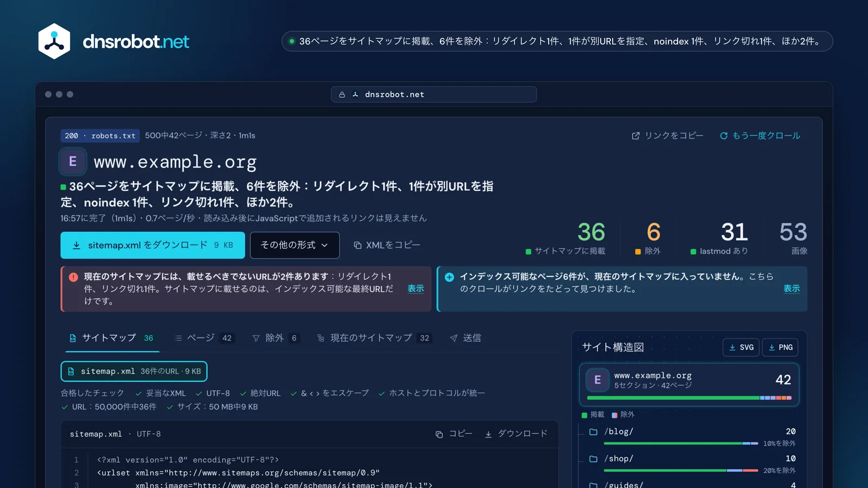Click the 除外 legend swatch under site structure
Screen dimensions: 868x488
tap(615, 415)
